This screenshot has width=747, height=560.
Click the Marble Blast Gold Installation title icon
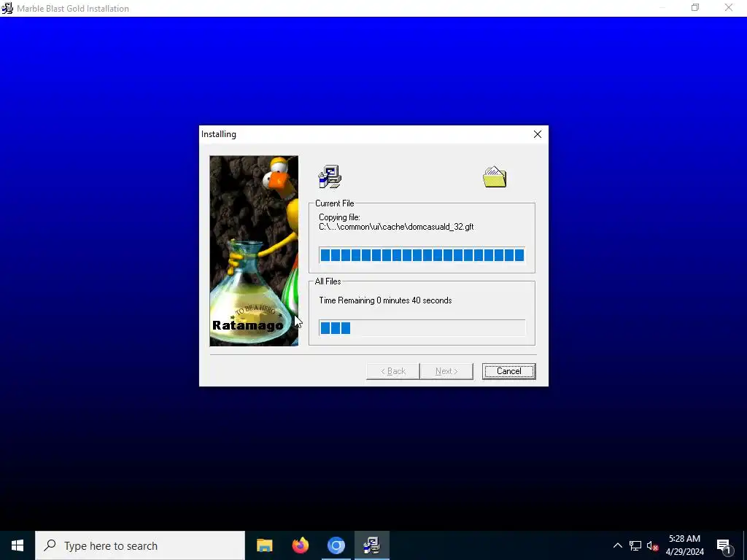point(7,8)
